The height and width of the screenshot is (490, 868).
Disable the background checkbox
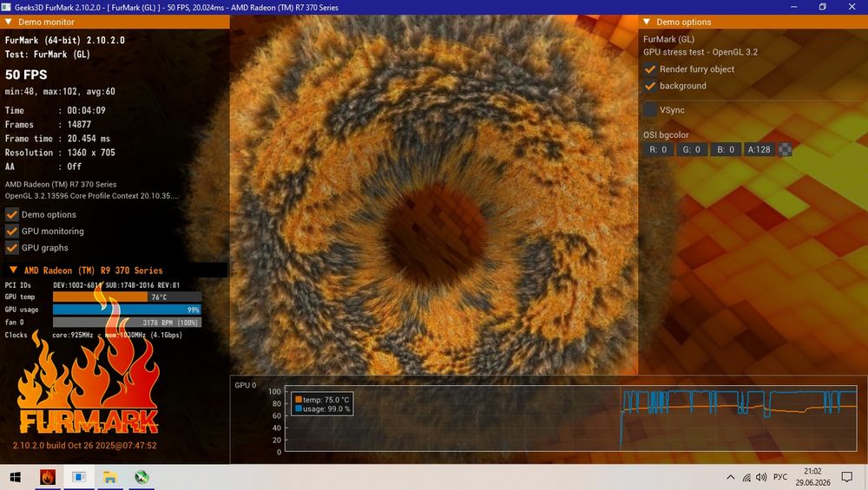point(650,86)
